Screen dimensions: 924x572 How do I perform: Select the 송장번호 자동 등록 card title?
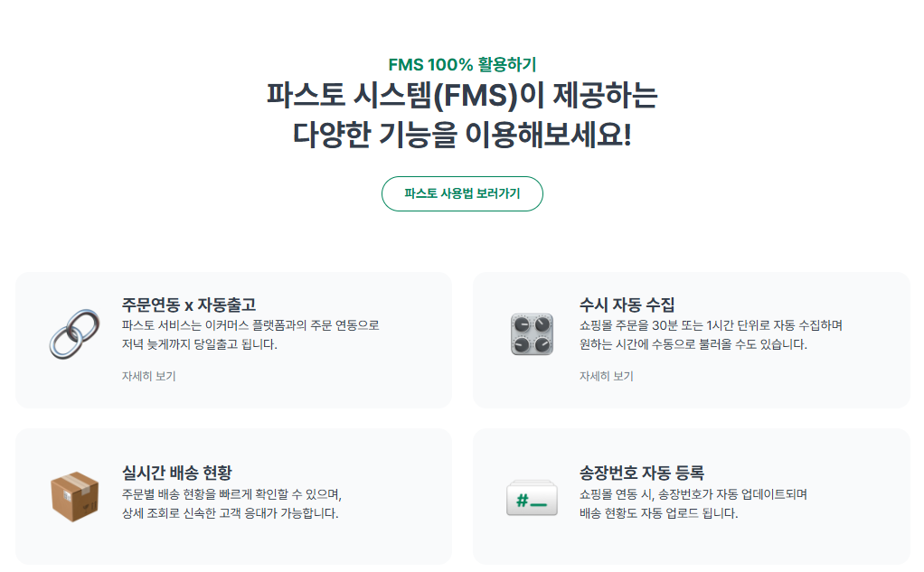[641, 473]
